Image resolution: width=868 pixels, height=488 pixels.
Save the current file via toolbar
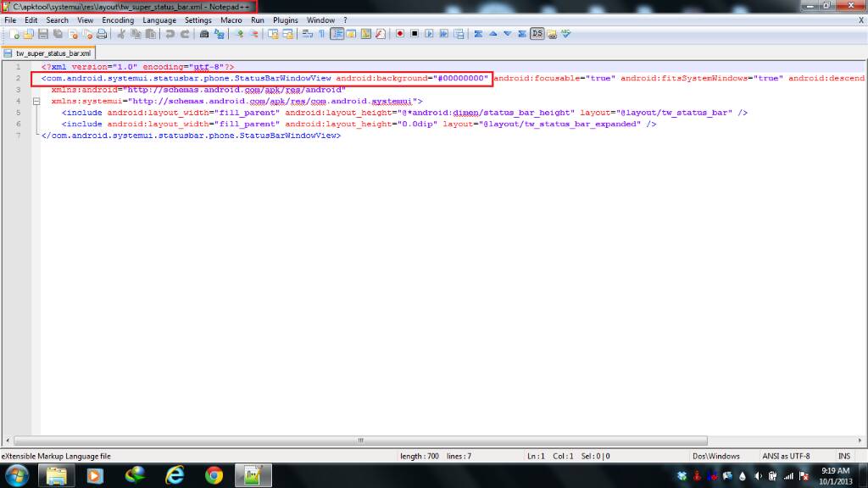tap(42, 34)
